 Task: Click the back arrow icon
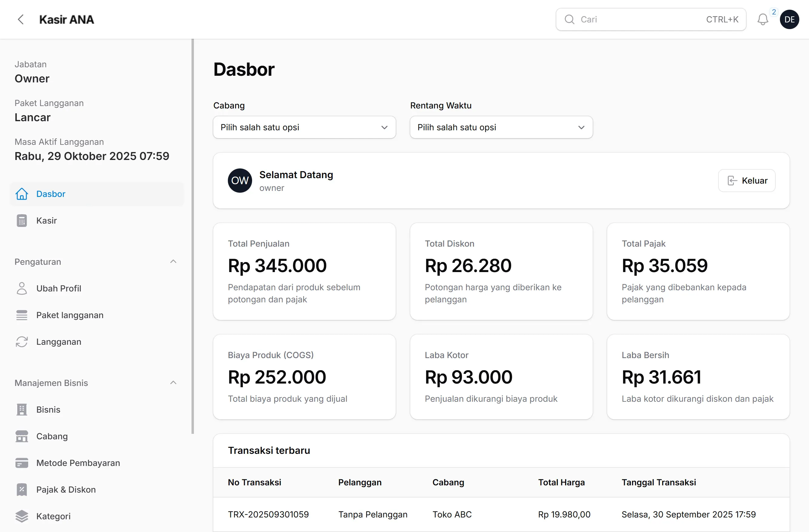(21, 19)
